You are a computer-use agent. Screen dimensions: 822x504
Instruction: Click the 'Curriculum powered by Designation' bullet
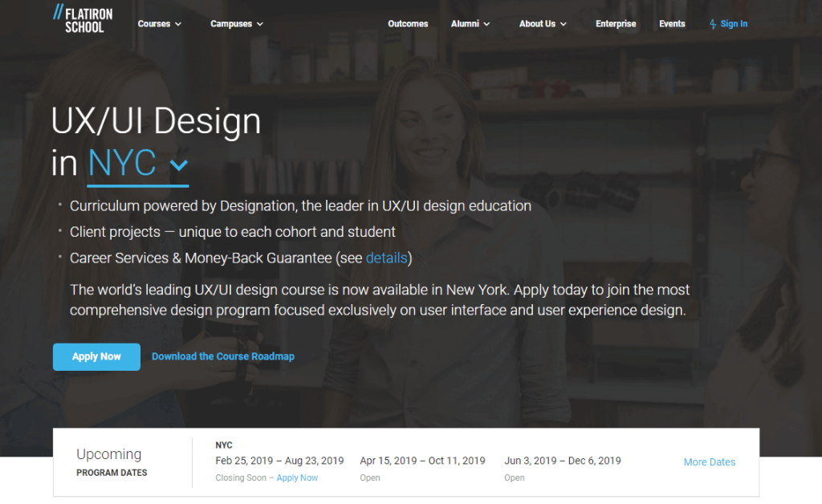coord(300,206)
